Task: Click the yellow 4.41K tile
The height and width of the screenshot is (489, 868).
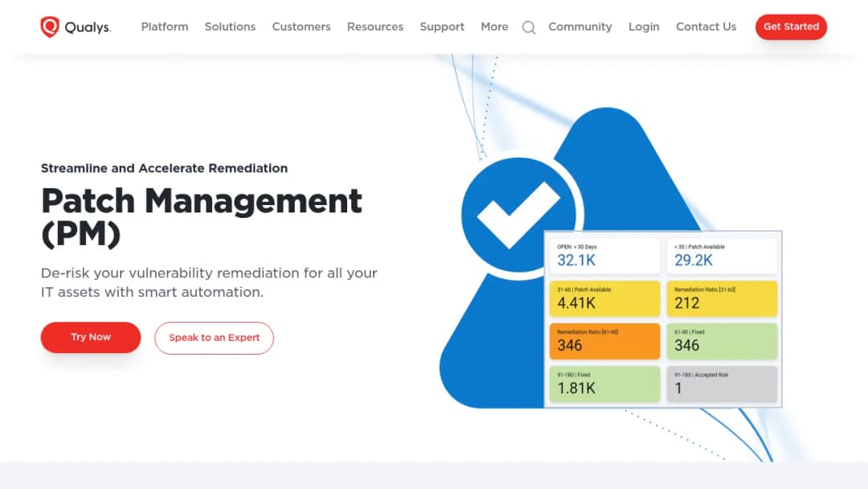Action: click(604, 298)
